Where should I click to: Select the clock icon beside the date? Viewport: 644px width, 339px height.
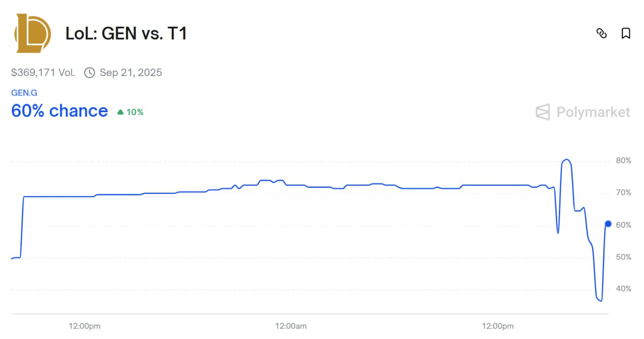click(89, 72)
